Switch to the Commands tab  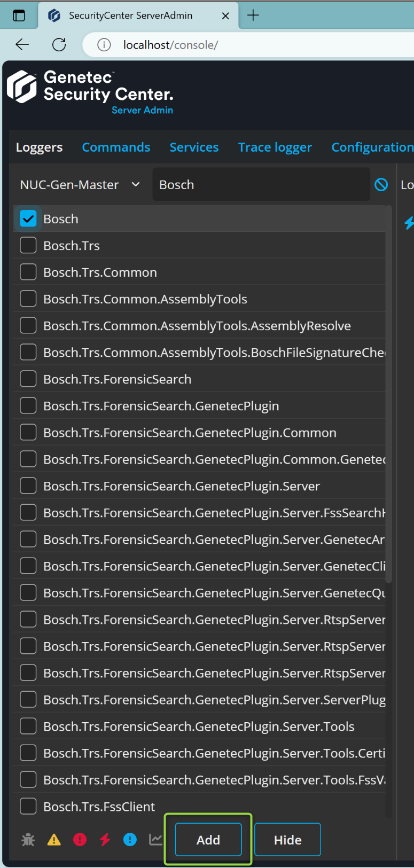click(116, 147)
